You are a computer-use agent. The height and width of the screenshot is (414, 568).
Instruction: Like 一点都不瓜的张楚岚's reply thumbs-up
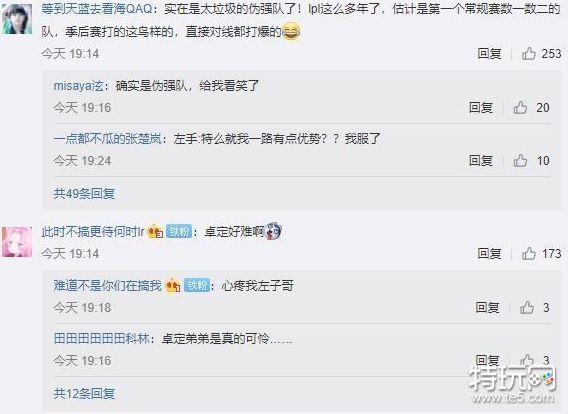(520, 160)
